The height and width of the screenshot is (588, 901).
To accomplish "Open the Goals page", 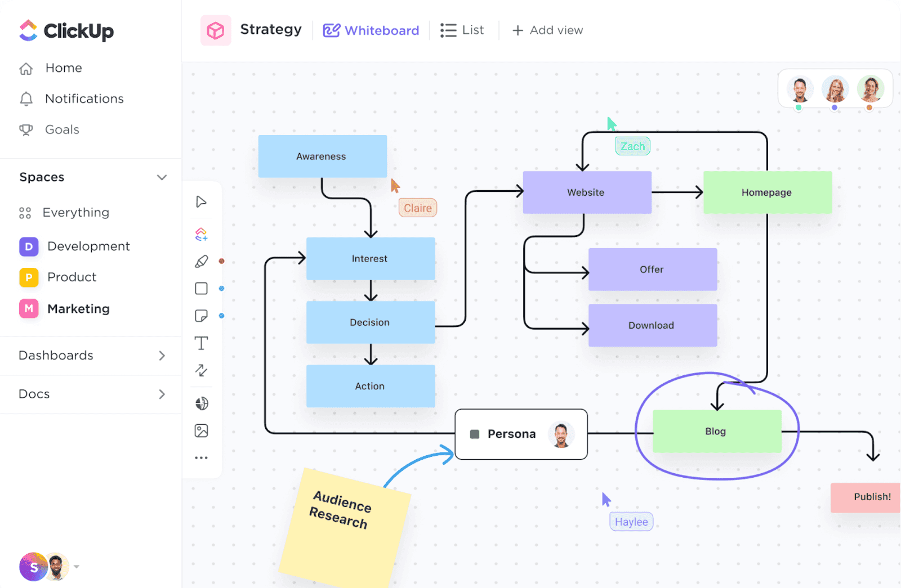I will click(61, 129).
